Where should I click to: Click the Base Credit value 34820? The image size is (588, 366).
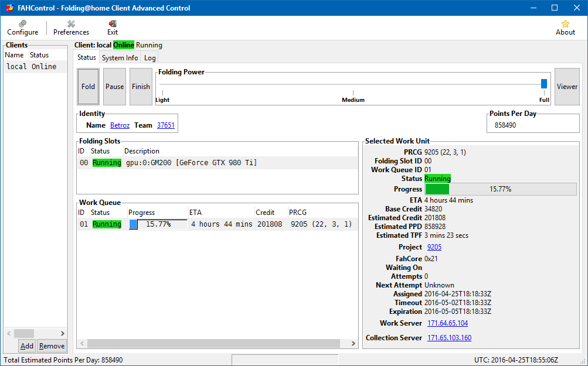pyautogui.click(x=433, y=209)
